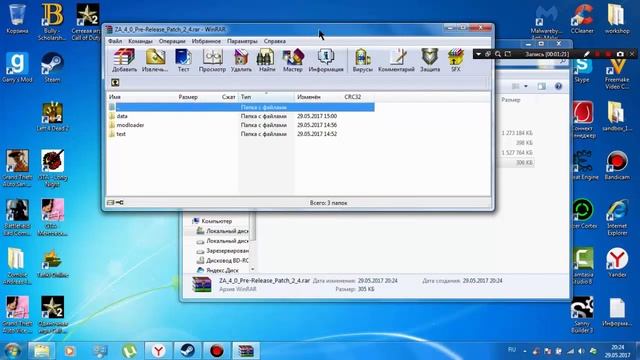Open the Windows Start button
This screenshot has height=360, width=640.
pos(12,351)
